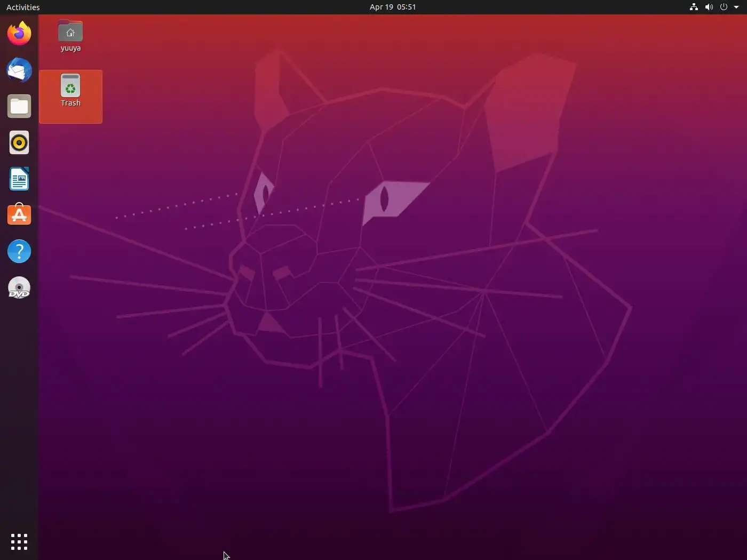Open the Help icon in dock
The image size is (747, 560).
point(19,251)
